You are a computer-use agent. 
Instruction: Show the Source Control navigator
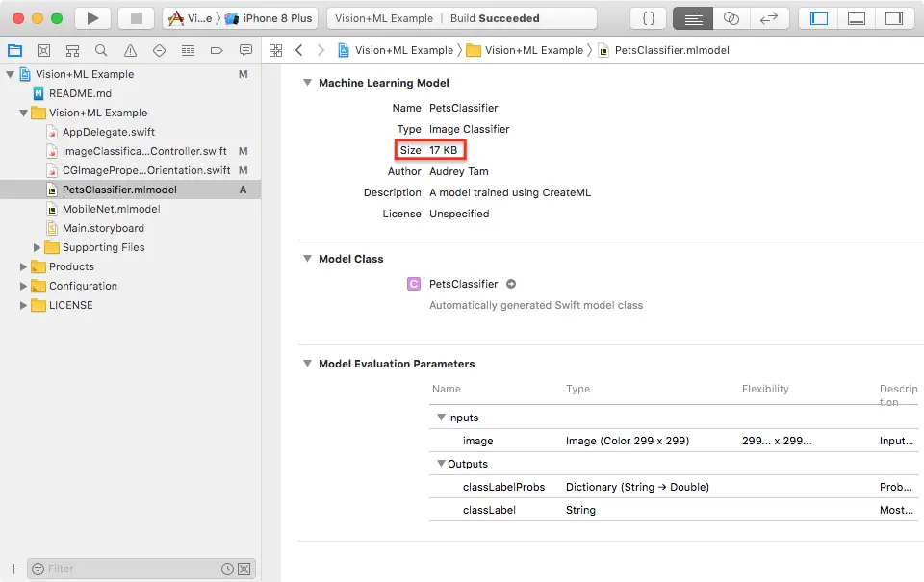pyautogui.click(x=43, y=51)
